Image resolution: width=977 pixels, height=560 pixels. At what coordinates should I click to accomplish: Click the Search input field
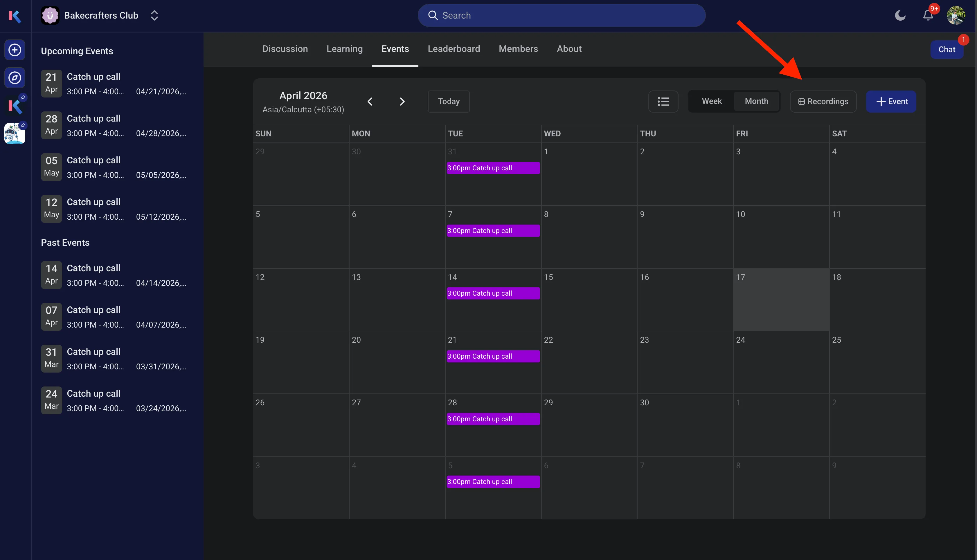pyautogui.click(x=562, y=15)
